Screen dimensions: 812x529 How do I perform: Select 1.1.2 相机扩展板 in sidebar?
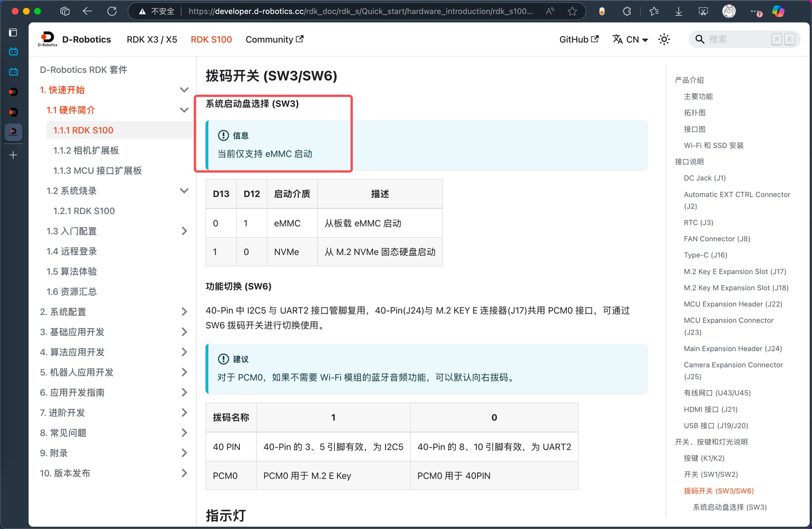pyautogui.click(x=86, y=151)
